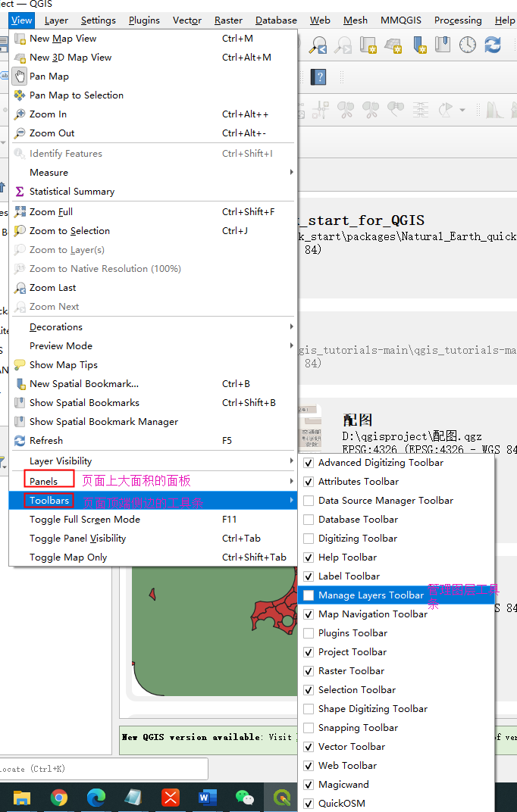Enable Shape Digitizing Toolbar
The width and height of the screenshot is (517, 812).
(309, 709)
